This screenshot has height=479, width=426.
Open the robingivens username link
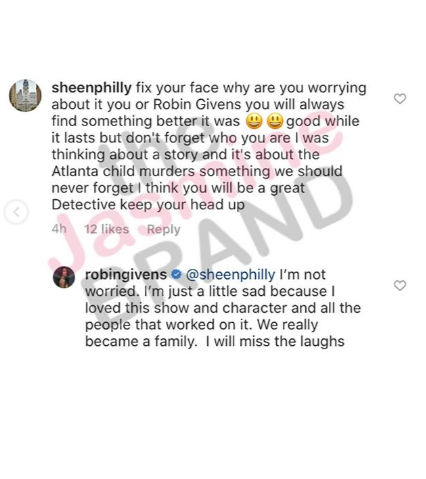tap(126, 275)
